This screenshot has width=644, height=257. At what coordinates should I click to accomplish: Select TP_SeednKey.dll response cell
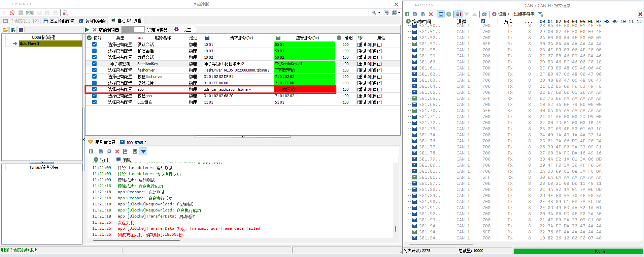point(305,64)
